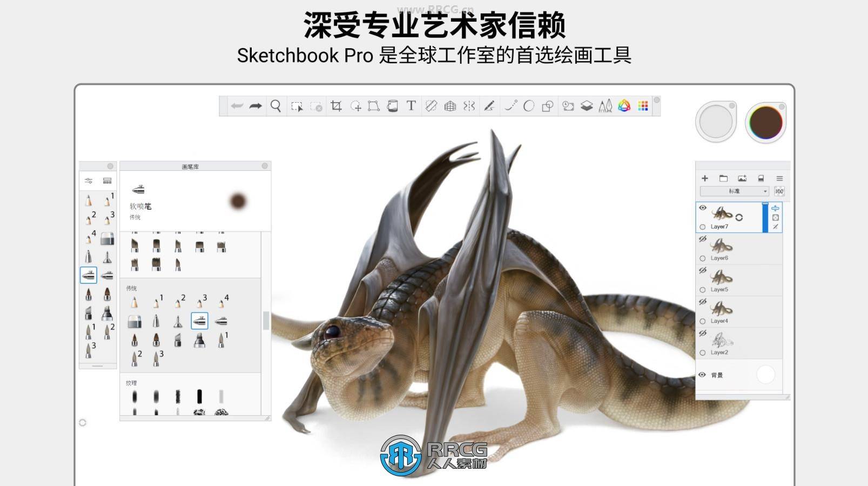Open the background color white circle
This screenshot has width=868, height=486.
[x=765, y=375]
